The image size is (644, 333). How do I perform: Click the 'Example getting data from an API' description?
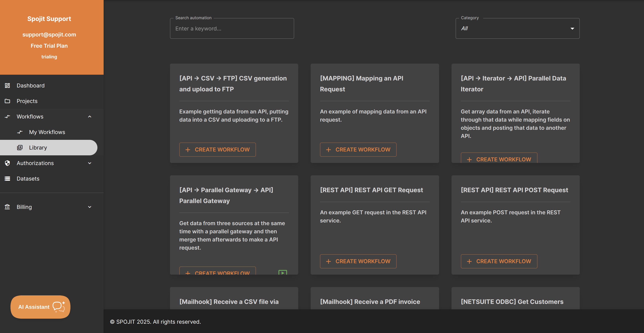(x=234, y=115)
